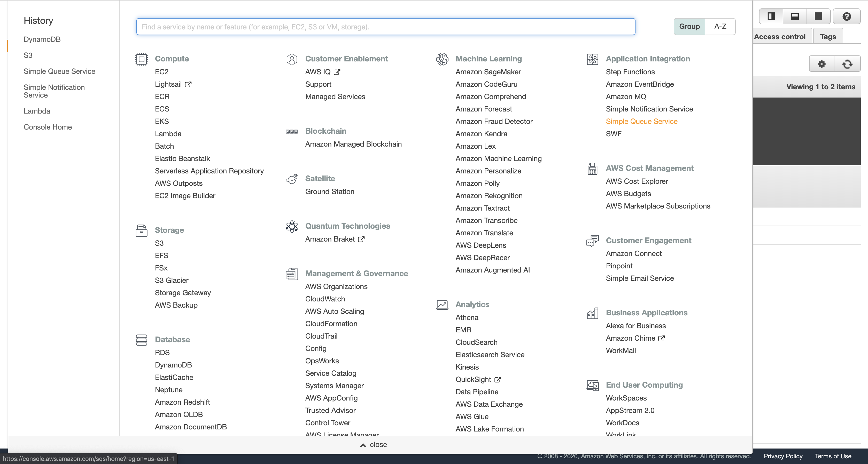This screenshot has width=868, height=464.
Task: Switch service view to A-Z
Action: [x=720, y=26]
